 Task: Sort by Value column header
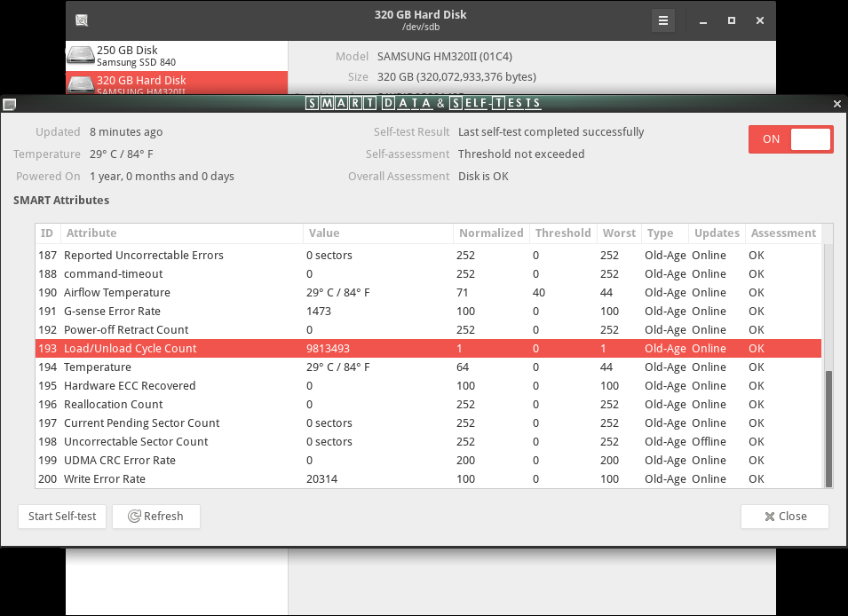pos(378,233)
